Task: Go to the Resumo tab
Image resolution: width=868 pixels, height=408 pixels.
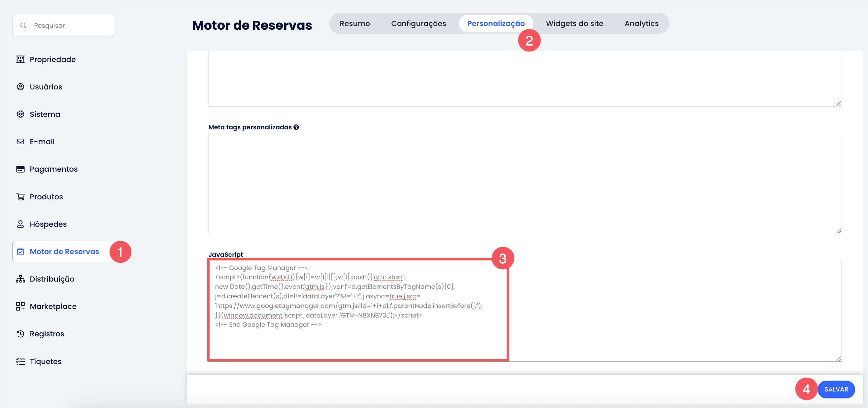Action: point(354,23)
